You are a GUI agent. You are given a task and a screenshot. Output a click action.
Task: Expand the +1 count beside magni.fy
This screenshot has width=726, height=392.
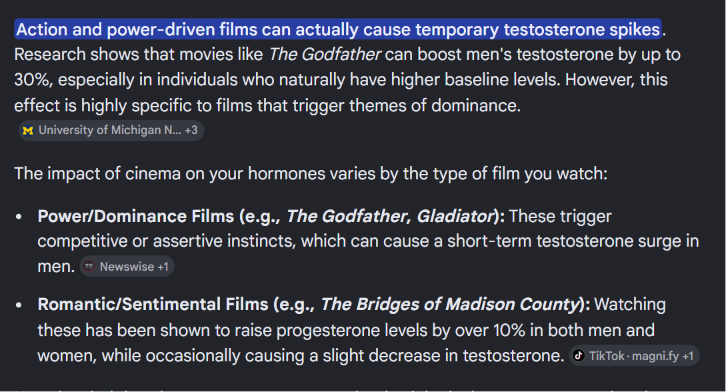[x=688, y=356]
